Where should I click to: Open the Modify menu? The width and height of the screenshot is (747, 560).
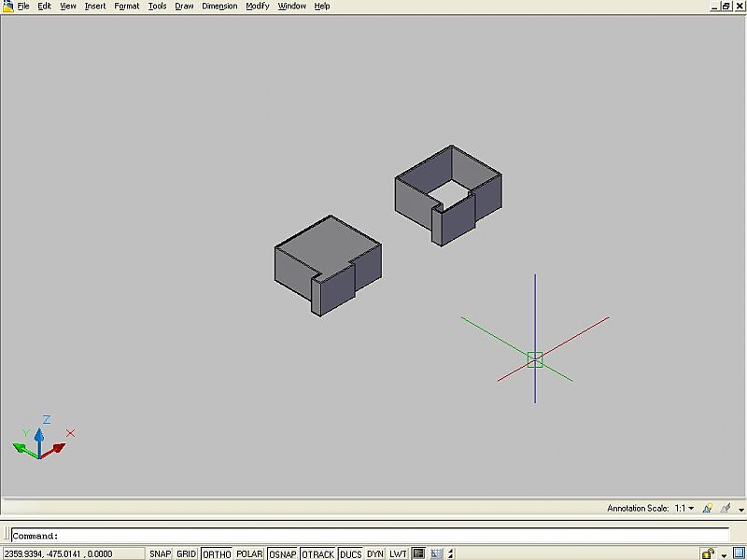258,7
